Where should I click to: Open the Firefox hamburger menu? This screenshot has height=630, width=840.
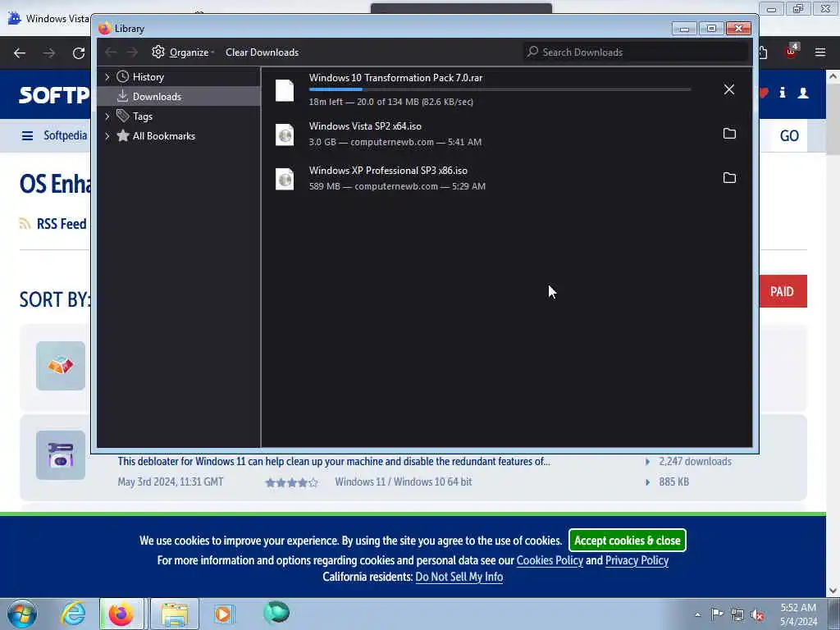click(820, 52)
